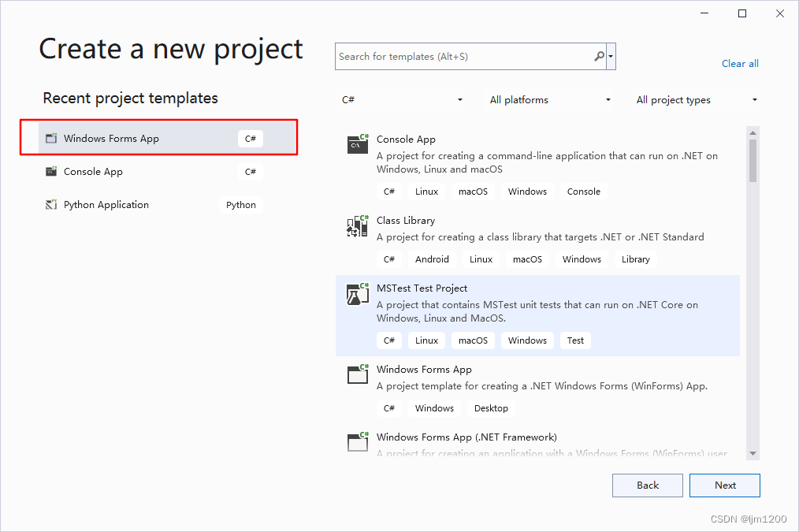
Task: Close the Create a new project dialog
Action: tap(779, 13)
